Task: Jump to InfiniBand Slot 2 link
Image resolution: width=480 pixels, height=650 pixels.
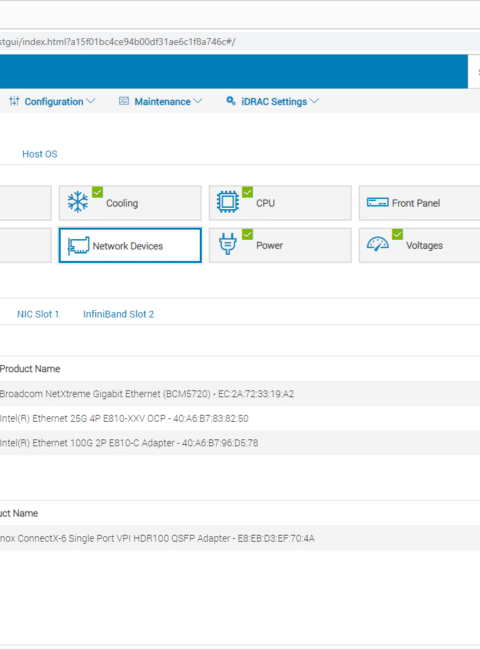Action: tap(119, 314)
